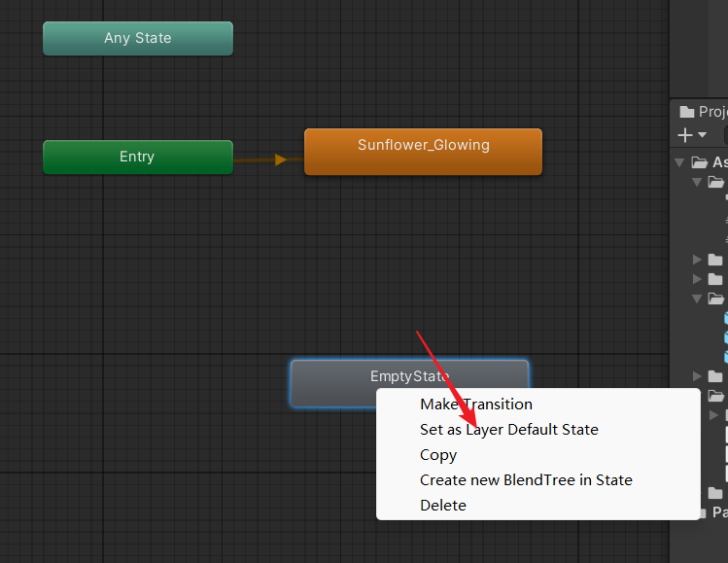This screenshot has height=563, width=728.
Task: Select the green Entry node
Action: pyautogui.click(x=137, y=157)
